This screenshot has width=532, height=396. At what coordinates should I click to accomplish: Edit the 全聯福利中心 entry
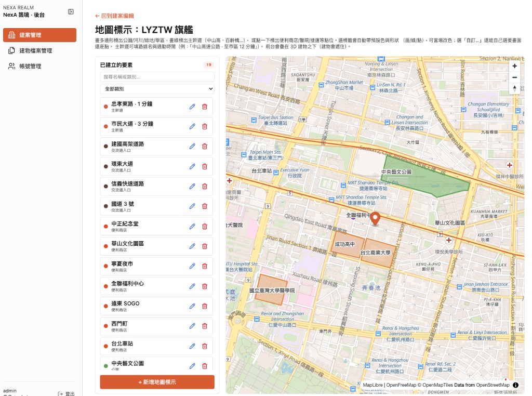[x=192, y=286]
